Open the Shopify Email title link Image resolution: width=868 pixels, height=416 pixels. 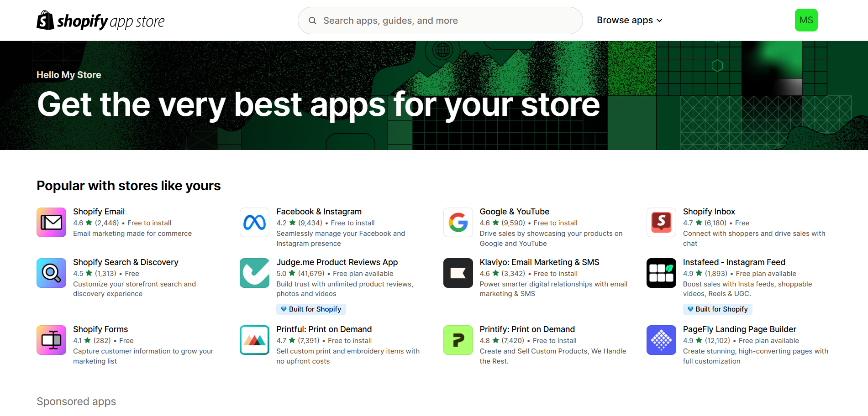pyautogui.click(x=99, y=212)
